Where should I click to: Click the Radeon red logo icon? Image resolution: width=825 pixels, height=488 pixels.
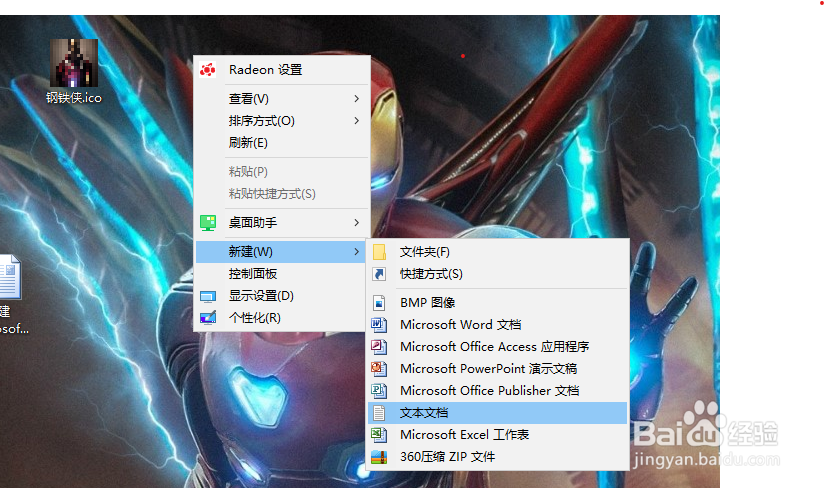pyautogui.click(x=208, y=69)
